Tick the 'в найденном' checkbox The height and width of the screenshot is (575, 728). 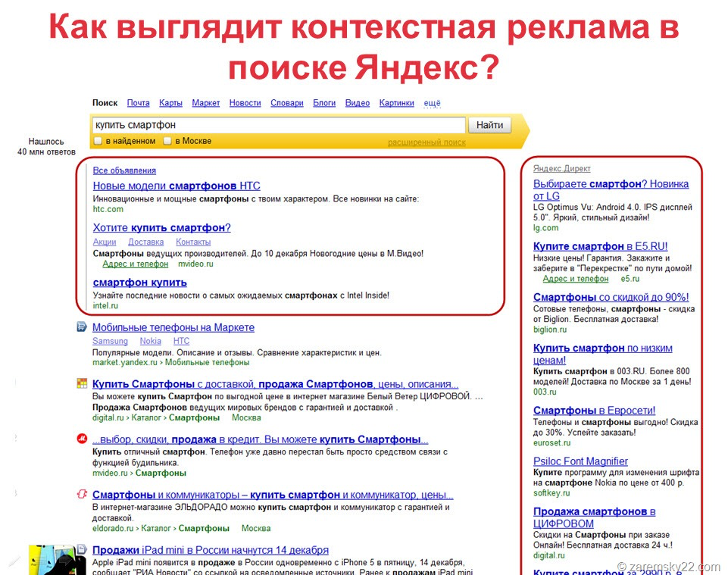[x=98, y=141]
